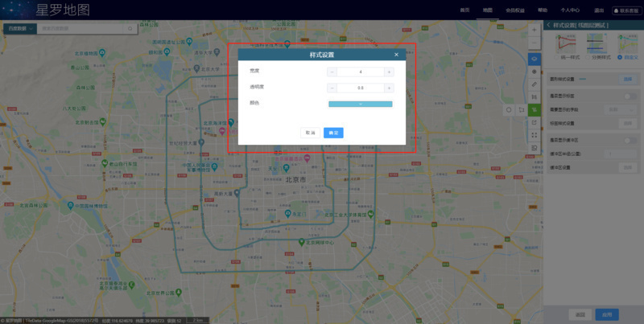Zoom in the map with plus
Viewport: 644px width, 324px height.
click(535, 30)
